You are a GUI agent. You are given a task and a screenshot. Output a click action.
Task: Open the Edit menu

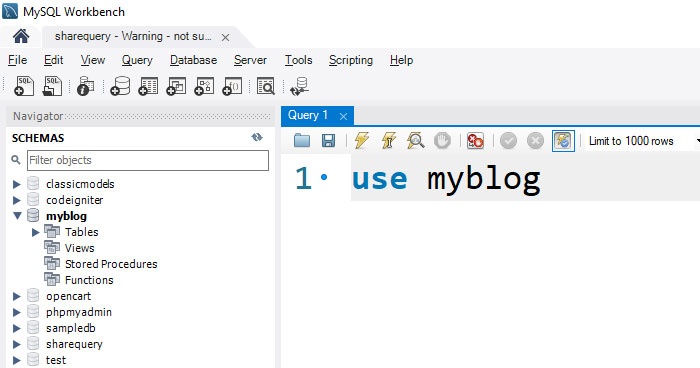point(54,60)
